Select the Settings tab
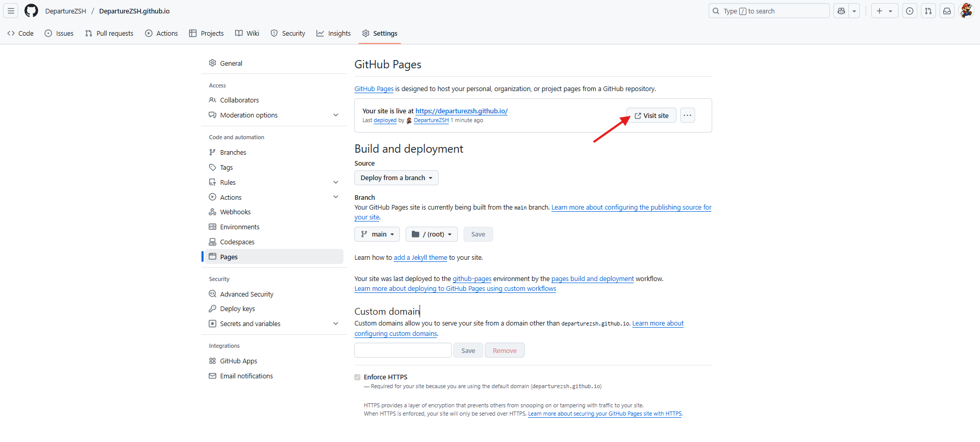980x442 pixels. pos(380,33)
